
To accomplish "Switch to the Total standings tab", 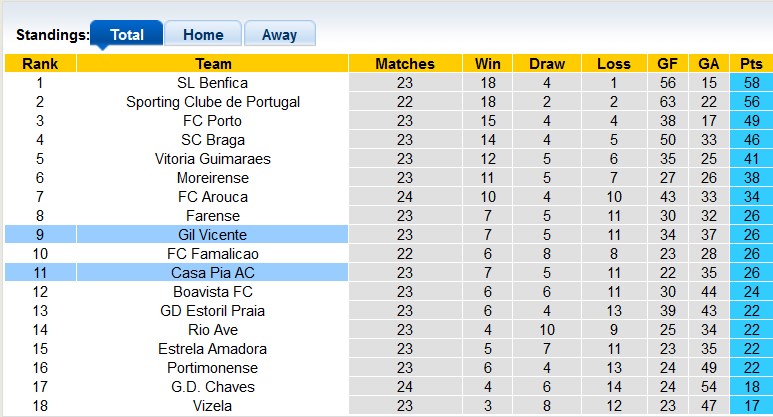I will pos(127,35).
